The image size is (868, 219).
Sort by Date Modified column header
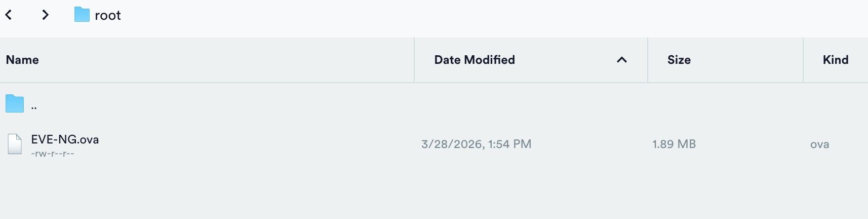[475, 60]
